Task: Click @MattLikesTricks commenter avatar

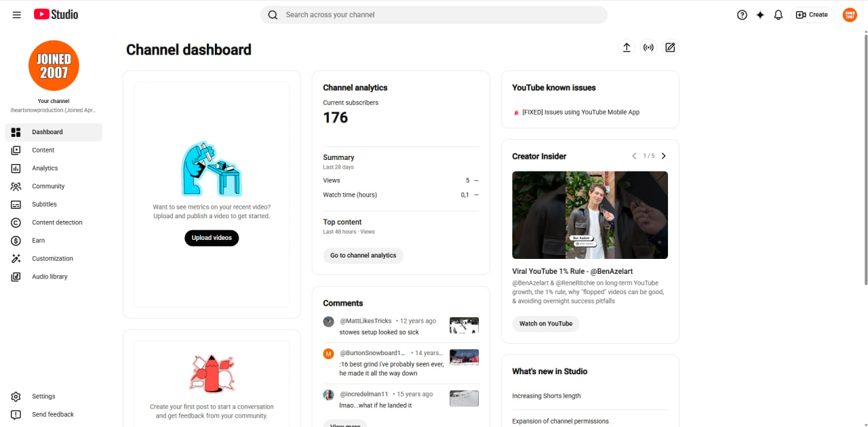Action: coord(328,321)
